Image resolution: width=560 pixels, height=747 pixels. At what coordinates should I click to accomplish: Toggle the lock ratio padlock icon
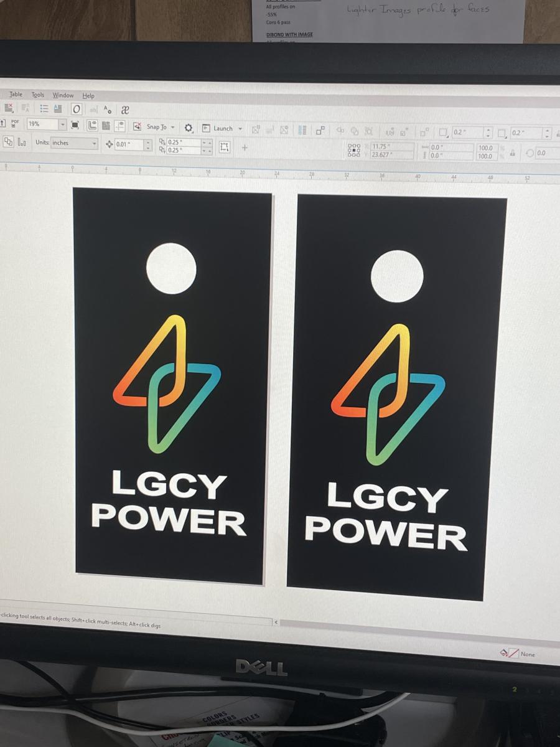512,153
